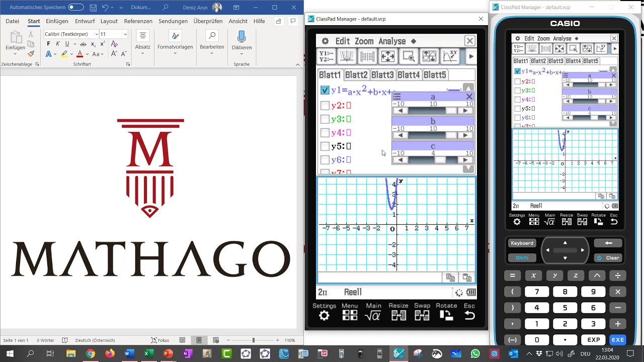The width and height of the screenshot is (644, 362).
Task: Expand the Diktieren dropdown in Word
Action: (242, 54)
